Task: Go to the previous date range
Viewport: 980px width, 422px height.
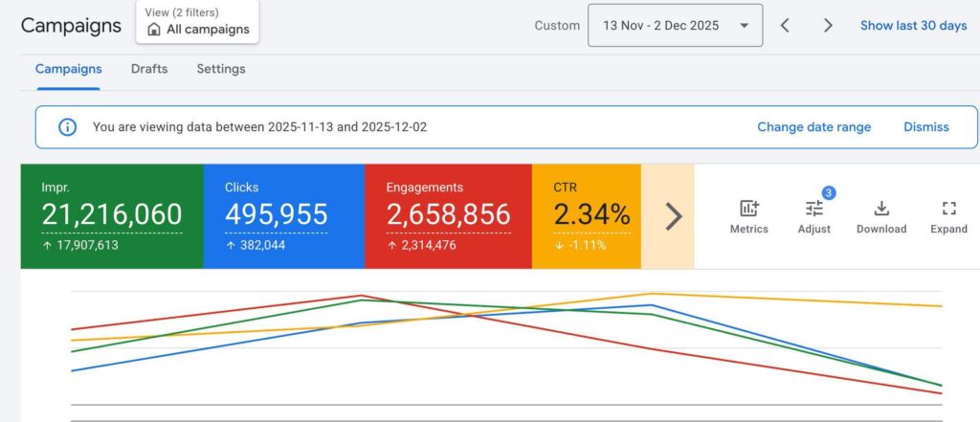Action: pyautogui.click(x=785, y=26)
